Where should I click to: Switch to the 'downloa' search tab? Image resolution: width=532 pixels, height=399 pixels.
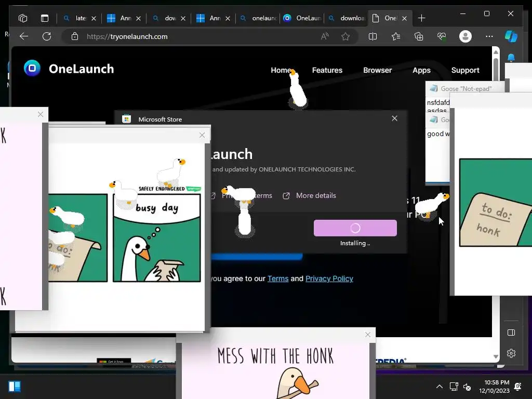tap(347, 18)
